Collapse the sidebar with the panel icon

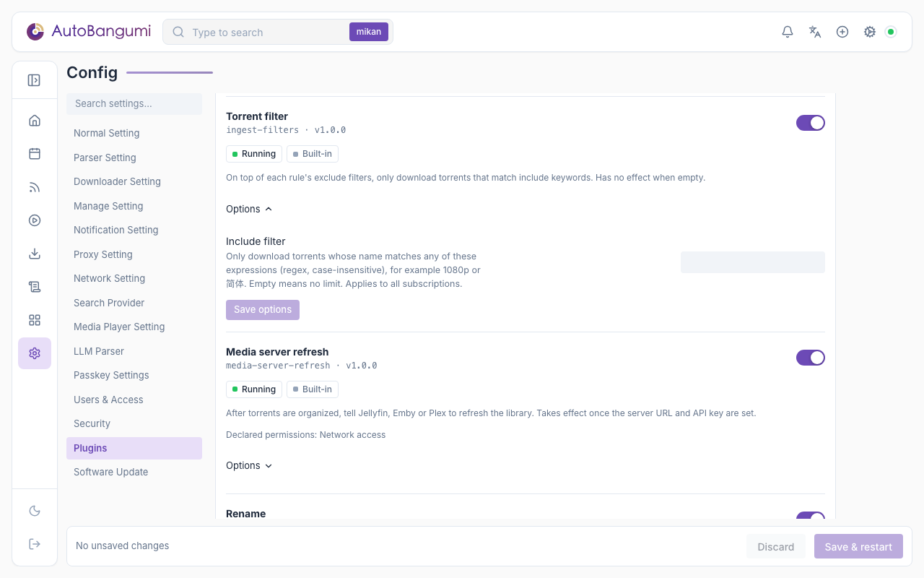pyautogui.click(x=34, y=80)
